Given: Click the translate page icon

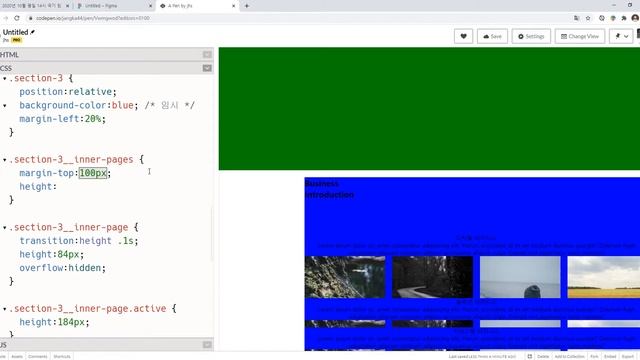Looking at the screenshot, I should click(x=576, y=18).
